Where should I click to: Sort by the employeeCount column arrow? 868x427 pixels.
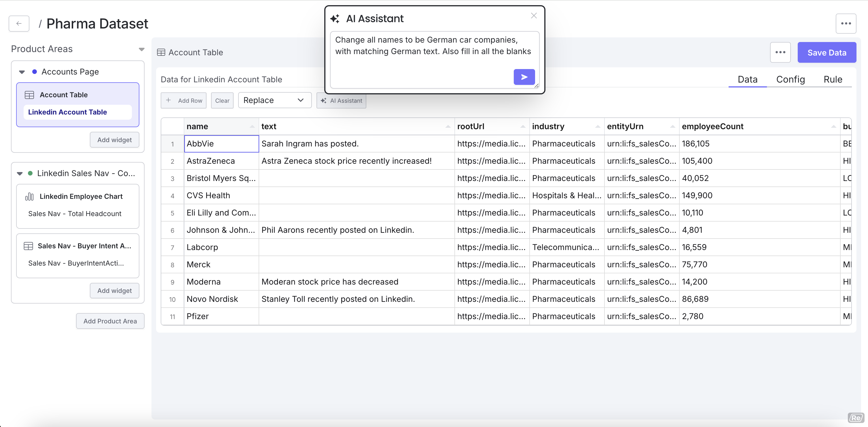tap(833, 127)
